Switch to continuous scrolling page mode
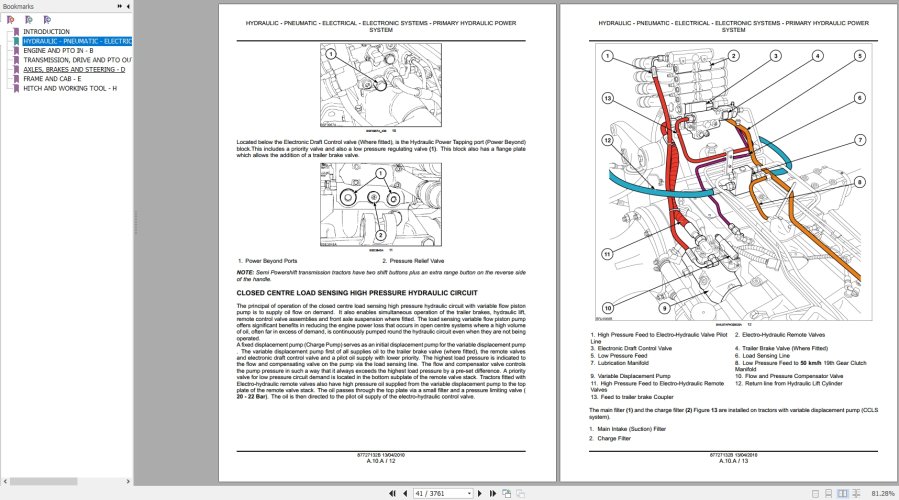Screen dimensions: 899x500 click(x=828, y=494)
